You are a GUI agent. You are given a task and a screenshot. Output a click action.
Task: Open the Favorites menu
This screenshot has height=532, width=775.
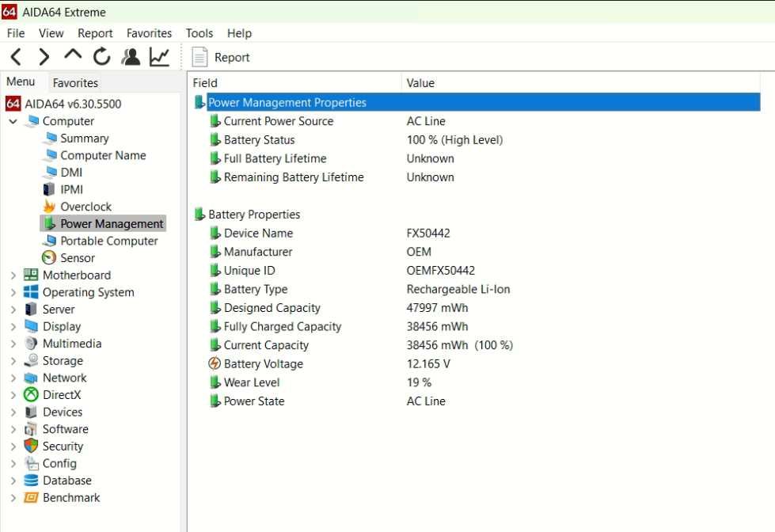[149, 33]
